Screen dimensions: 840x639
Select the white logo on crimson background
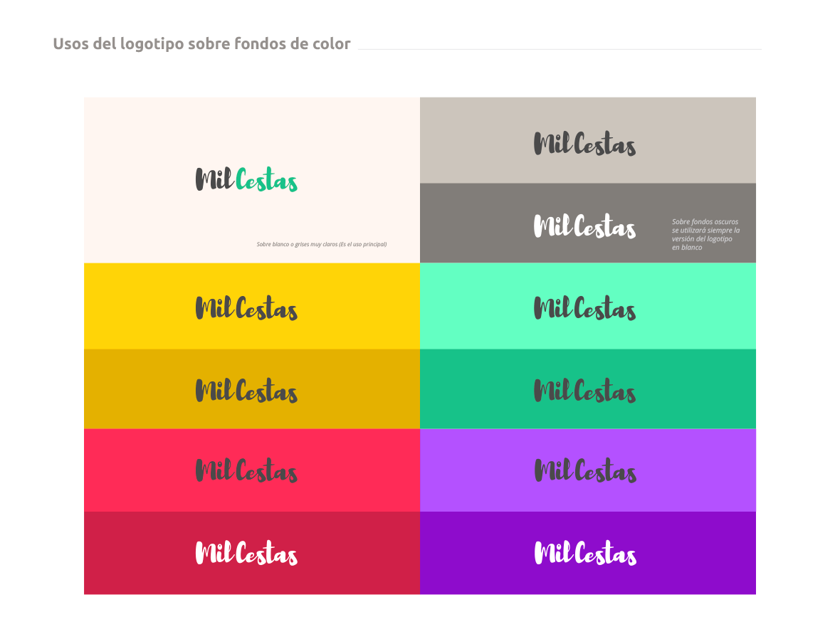[246, 554]
